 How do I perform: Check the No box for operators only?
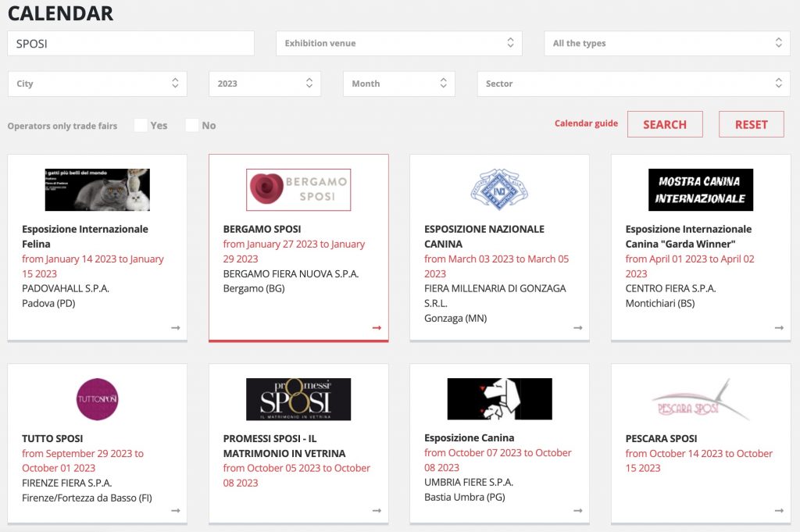192,126
